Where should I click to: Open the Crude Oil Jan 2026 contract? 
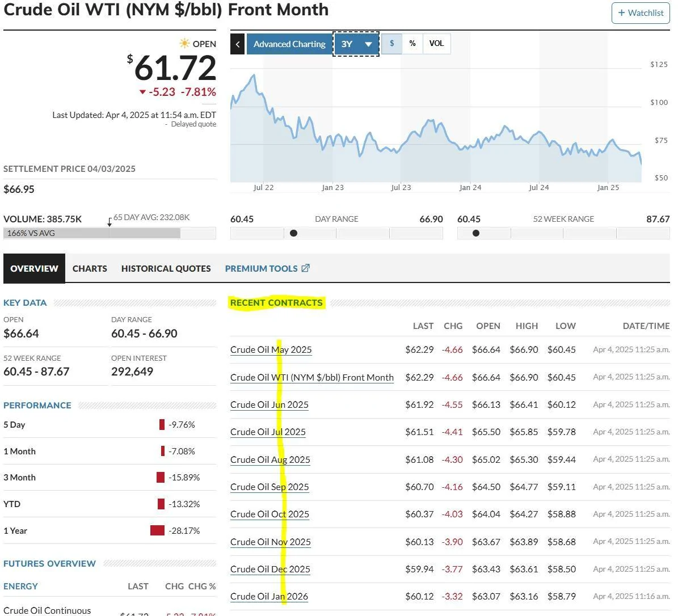269,597
